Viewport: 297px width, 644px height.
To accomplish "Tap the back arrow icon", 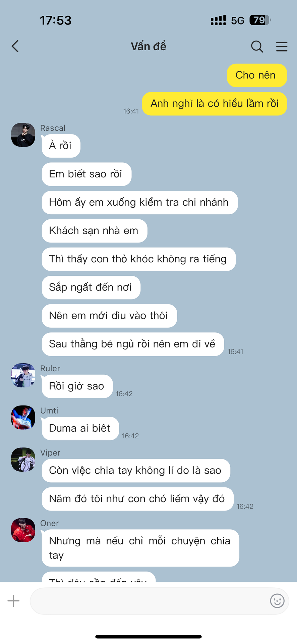I will click(x=15, y=46).
